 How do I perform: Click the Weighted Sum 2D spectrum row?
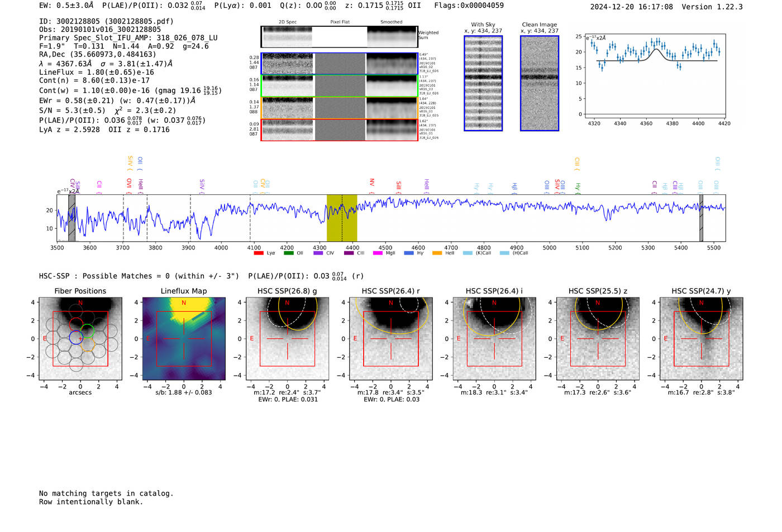339,37
